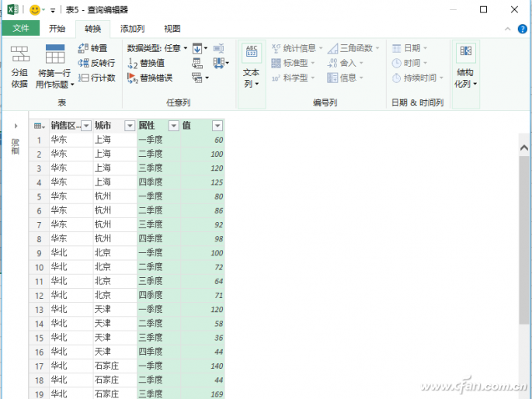Click cell 华北 in row 10
This screenshot has height=399, width=532.
[x=71, y=267]
